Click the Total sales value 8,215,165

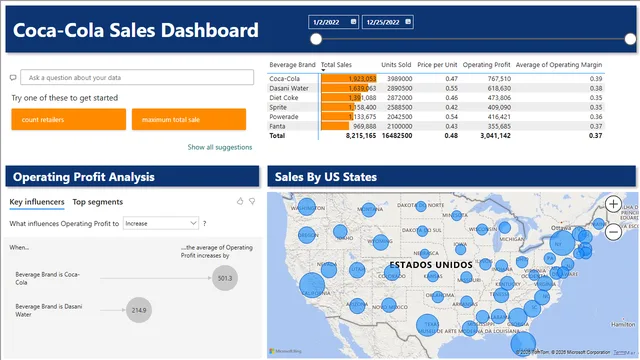click(x=361, y=136)
